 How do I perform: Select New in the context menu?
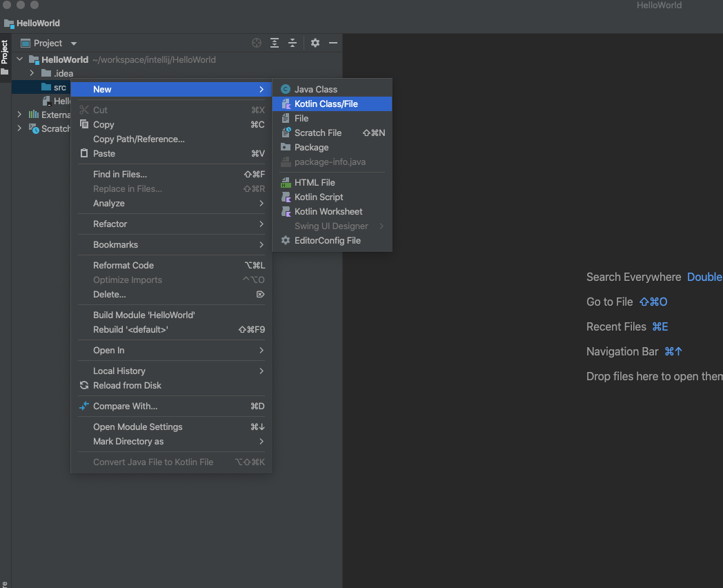tap(172, 90)
